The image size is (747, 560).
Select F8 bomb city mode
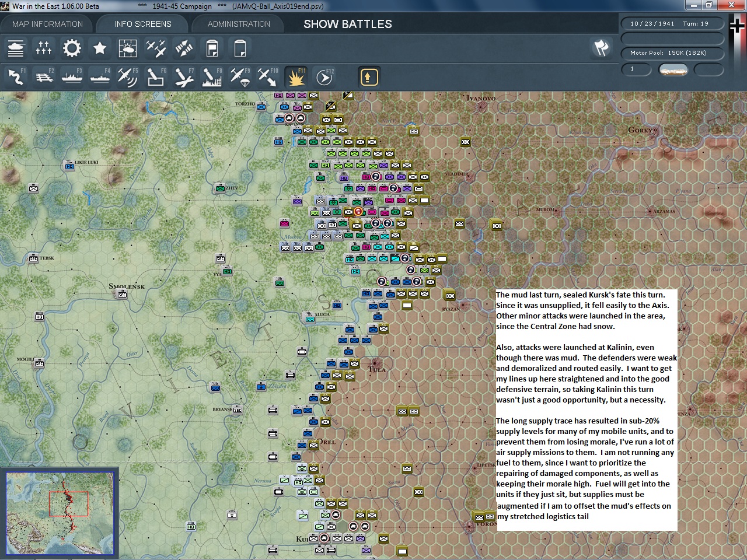(x=212, y=76)
